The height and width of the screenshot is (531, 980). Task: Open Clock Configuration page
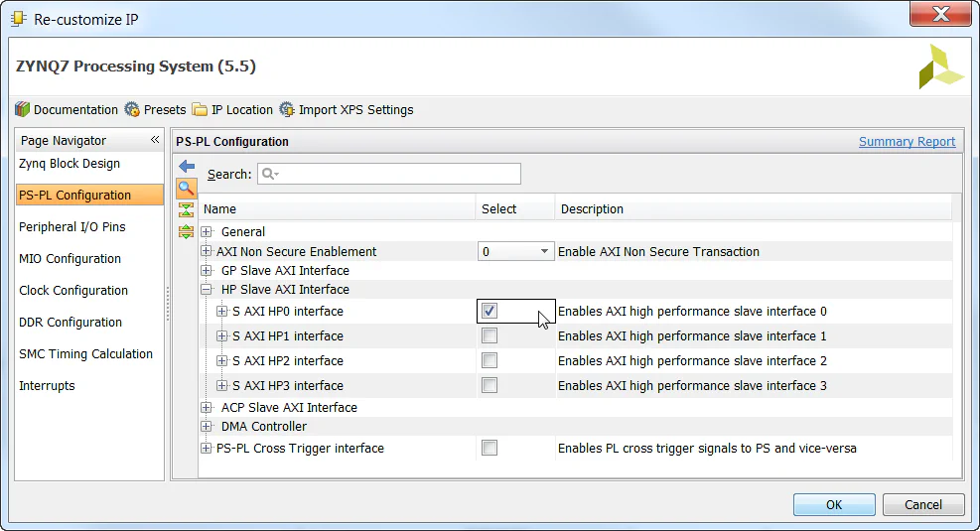[x=73, y=291]
